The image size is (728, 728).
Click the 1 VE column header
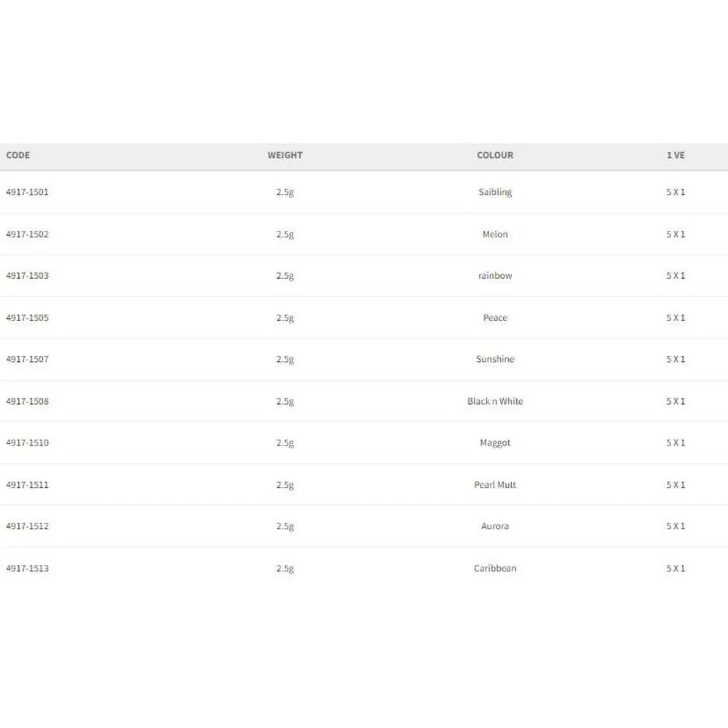[676, 155]
